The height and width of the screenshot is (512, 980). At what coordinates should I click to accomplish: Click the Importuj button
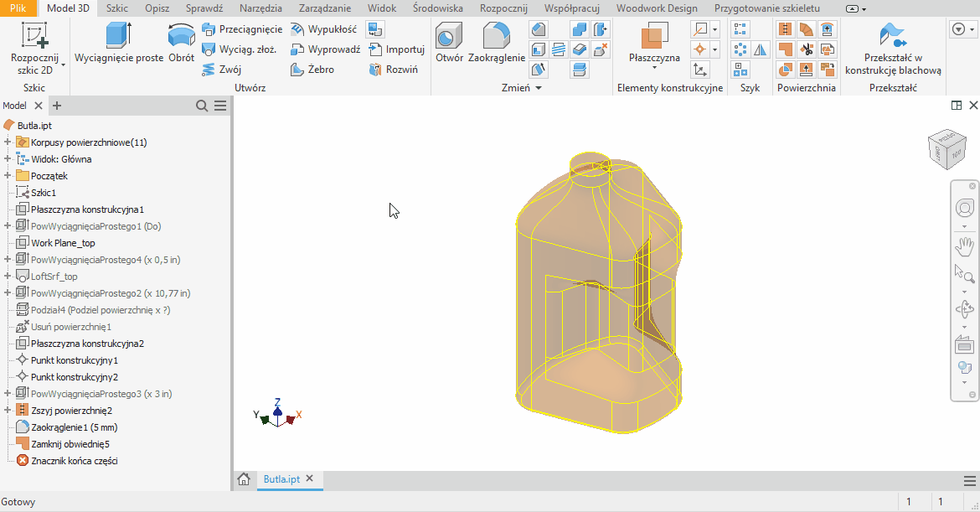coord(396,49)
